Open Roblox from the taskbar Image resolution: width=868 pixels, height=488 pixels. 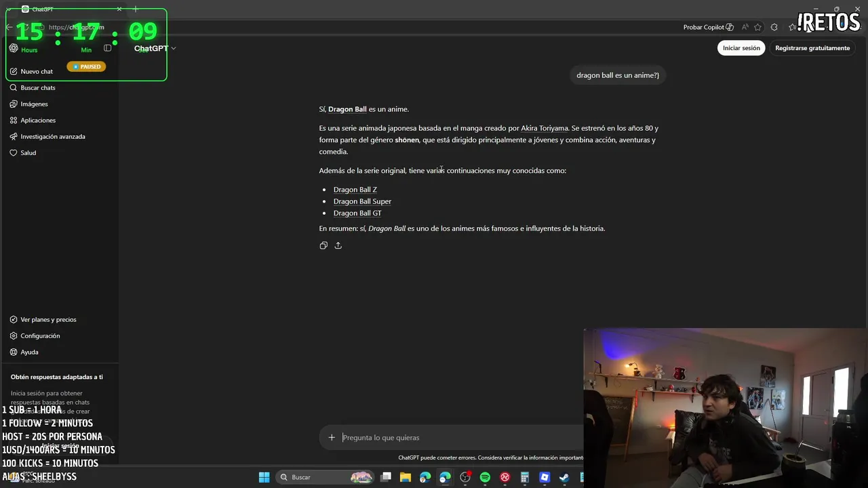click(x=545, y=477)
